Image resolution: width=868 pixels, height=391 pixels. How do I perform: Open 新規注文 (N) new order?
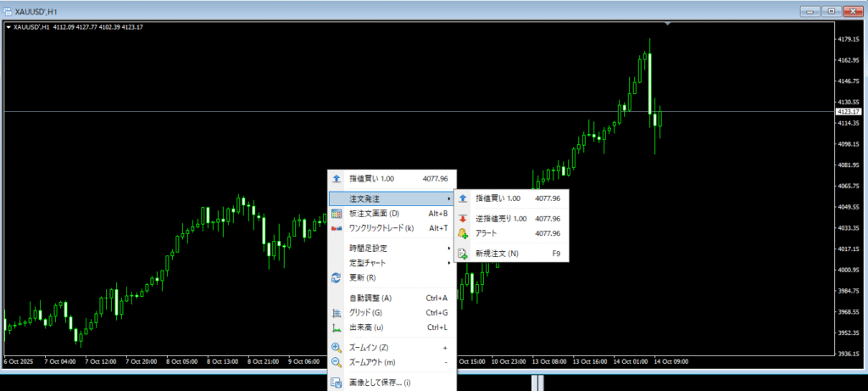pyautogui.click(x=497, y=254)
